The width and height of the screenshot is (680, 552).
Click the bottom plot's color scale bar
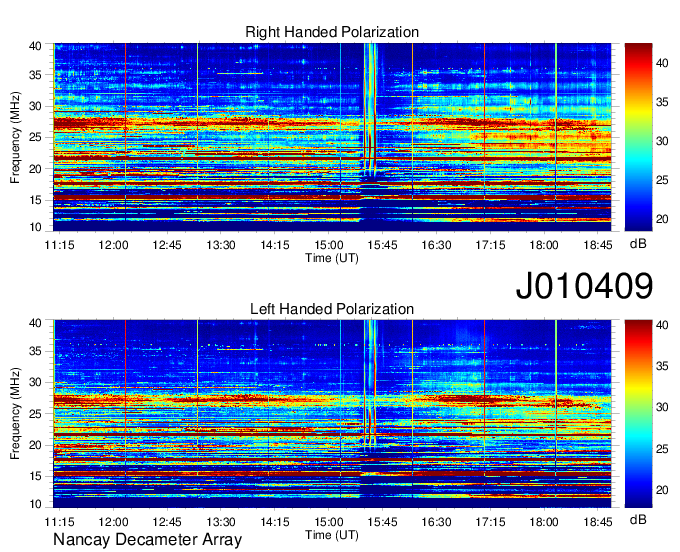[638, 414]
